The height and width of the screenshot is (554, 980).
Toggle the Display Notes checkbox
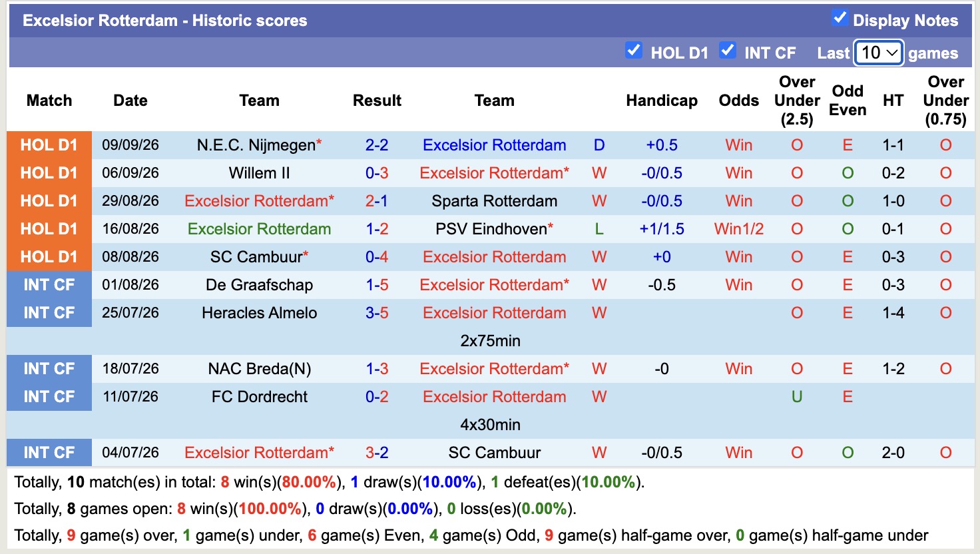pos(840,18)
